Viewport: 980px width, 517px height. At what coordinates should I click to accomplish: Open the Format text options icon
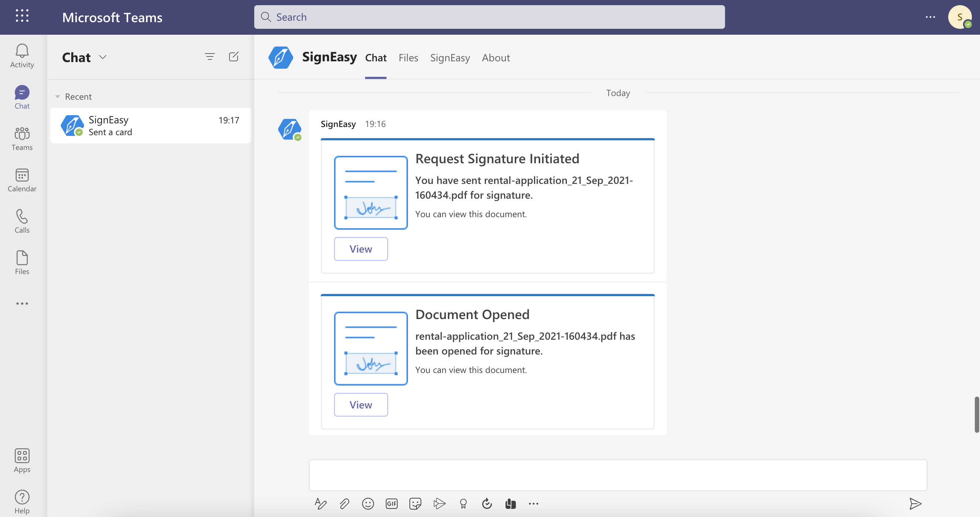320,504
